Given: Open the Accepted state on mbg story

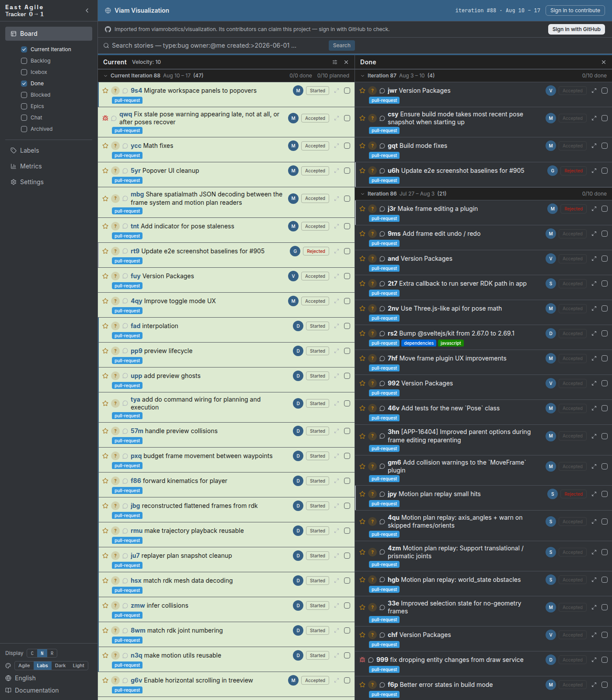Looking at the screenshot, I should [x=315, y=199].
